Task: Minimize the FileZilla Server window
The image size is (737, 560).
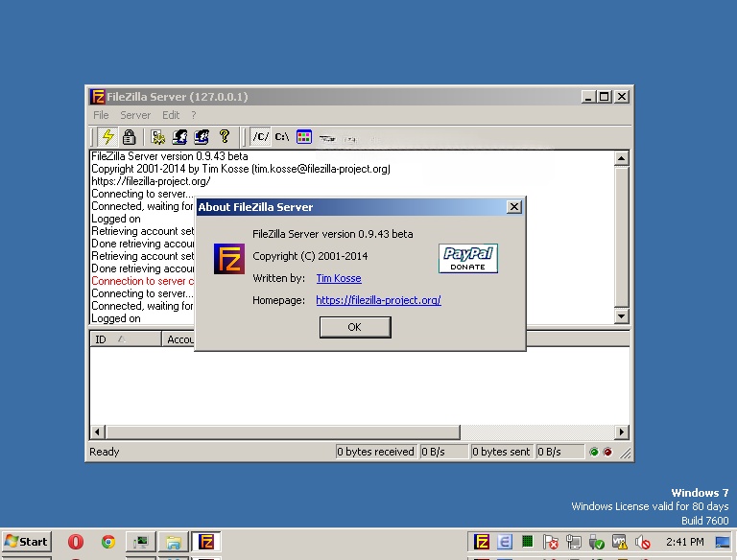Action: 588,96
